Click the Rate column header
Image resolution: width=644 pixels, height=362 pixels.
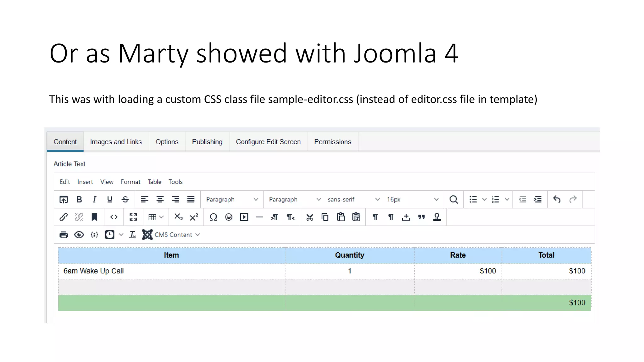458,255
